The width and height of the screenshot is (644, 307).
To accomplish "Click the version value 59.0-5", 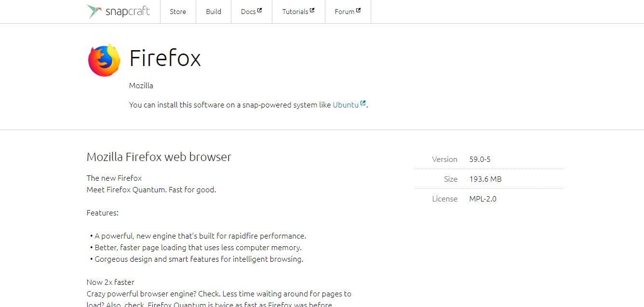I will coord(480,159).
